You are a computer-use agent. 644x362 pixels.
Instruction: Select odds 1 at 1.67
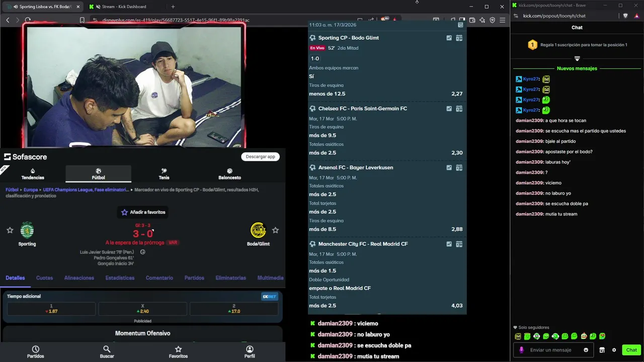[51, 309]
